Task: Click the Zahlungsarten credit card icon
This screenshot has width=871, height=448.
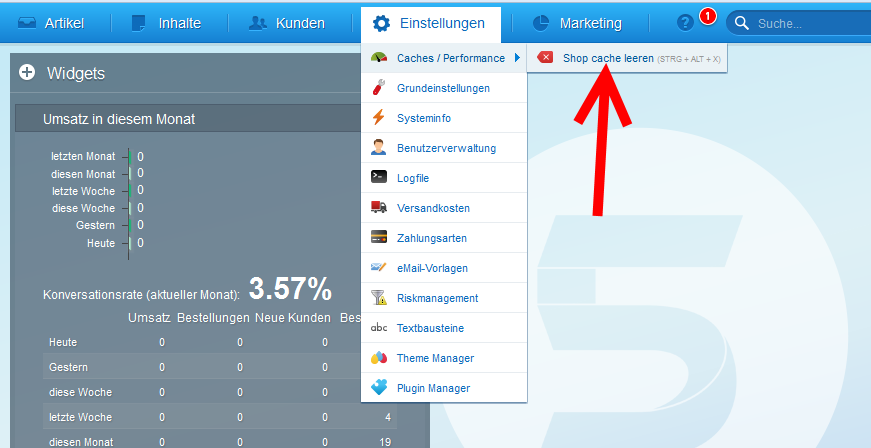Action: tap(378, 238)
